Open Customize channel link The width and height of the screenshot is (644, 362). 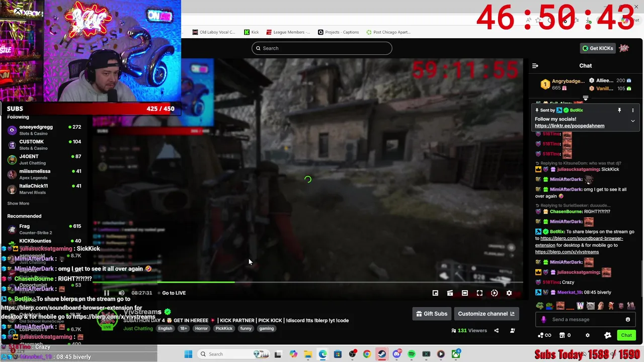click(x=486, y=314)
